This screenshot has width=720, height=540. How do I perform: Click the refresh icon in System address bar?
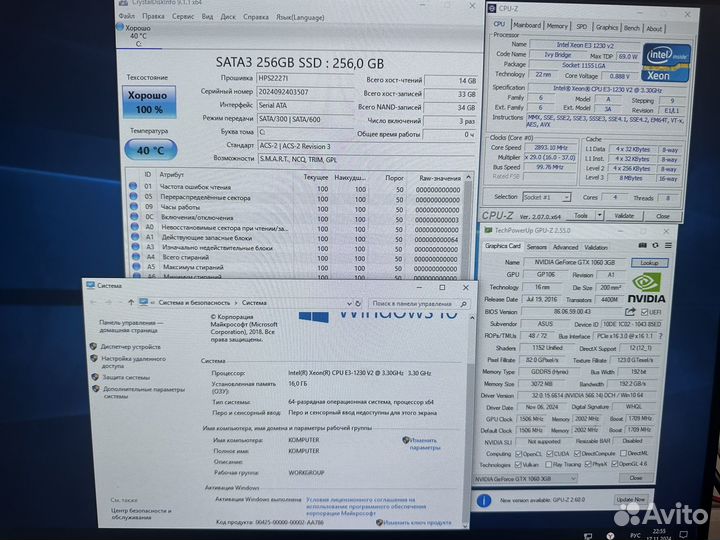(358, 304)
